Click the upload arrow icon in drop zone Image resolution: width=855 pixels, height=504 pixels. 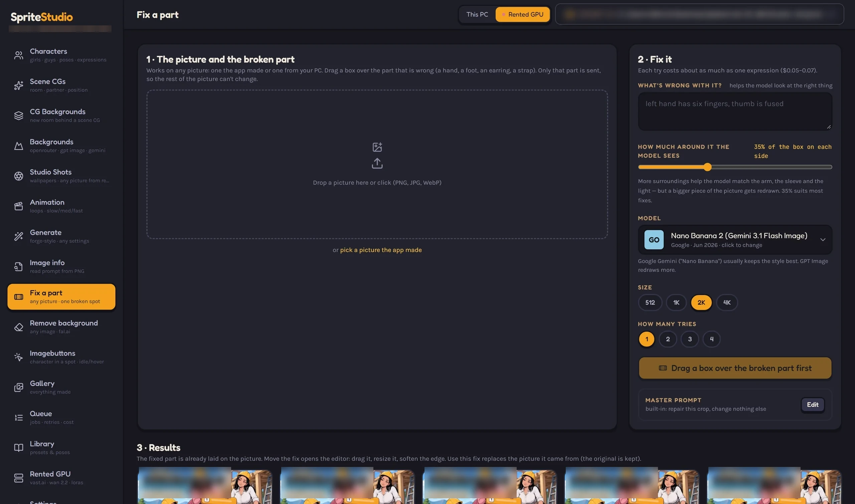[x=377, y=163]
